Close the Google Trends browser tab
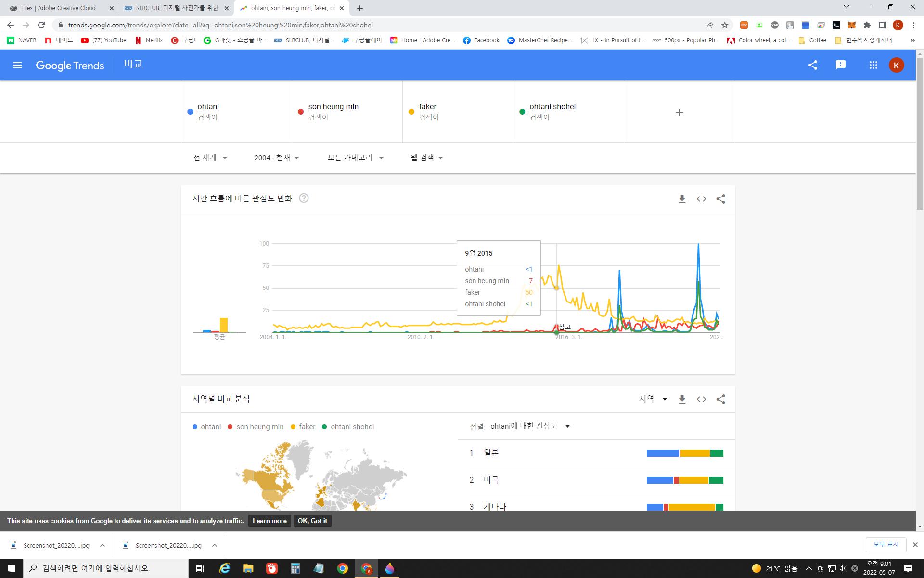The width and height of the screenshot is (924, 578). tap(341, 8)
